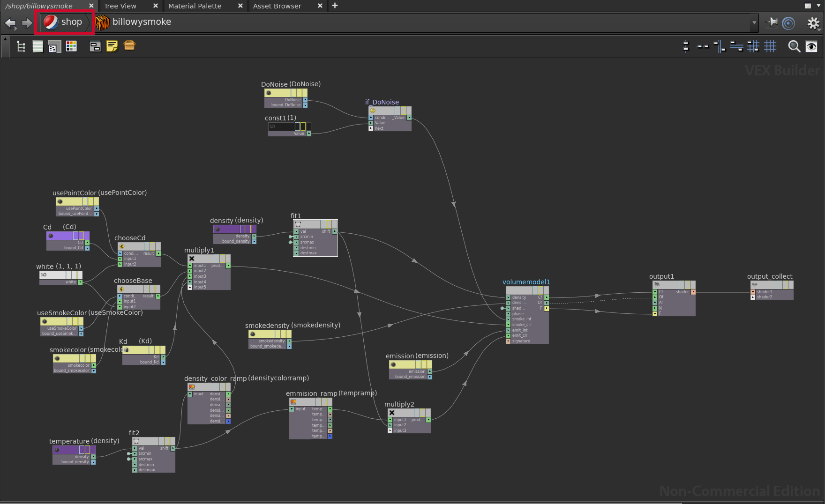Viewport: 825px width, 504px height.
Task: Open the Asset Browser tab
Action: click(277, 6)
